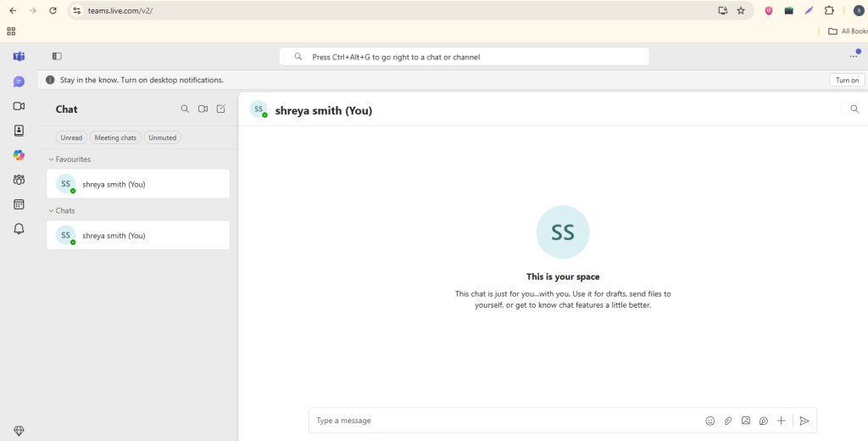Filter by Meeting chats
This screenshot has height=441, width=868.
(115, 137)
